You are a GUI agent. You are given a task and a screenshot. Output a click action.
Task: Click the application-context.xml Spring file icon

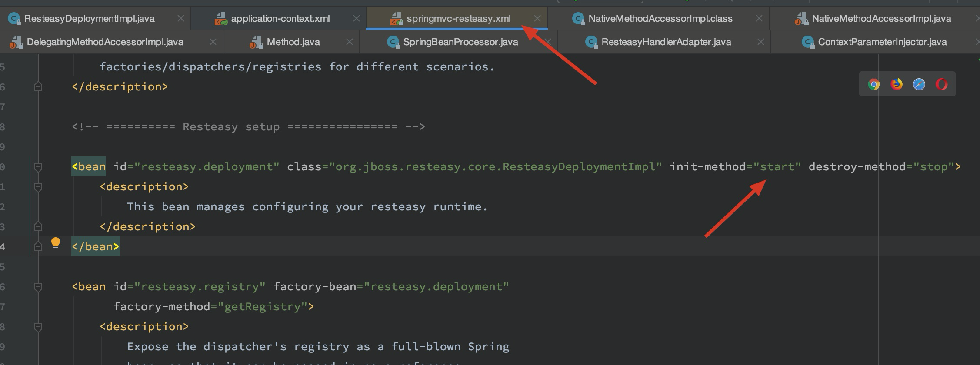click(221, 19)
